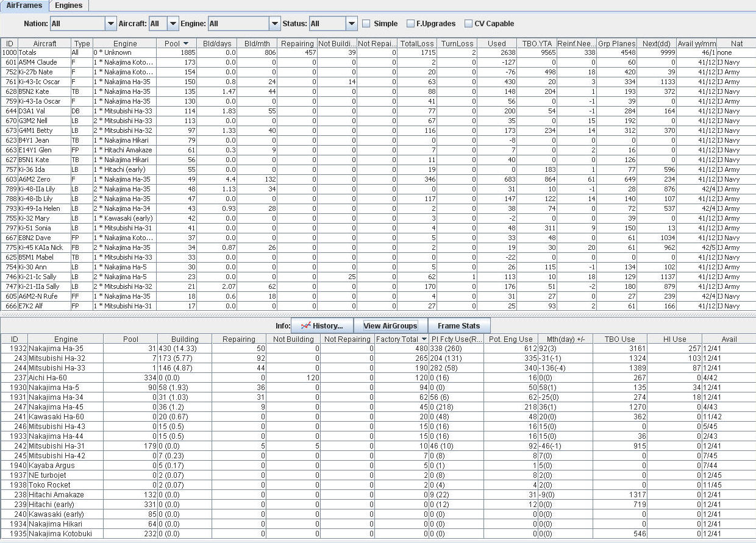Select the G3M2 Nell row

378,121
